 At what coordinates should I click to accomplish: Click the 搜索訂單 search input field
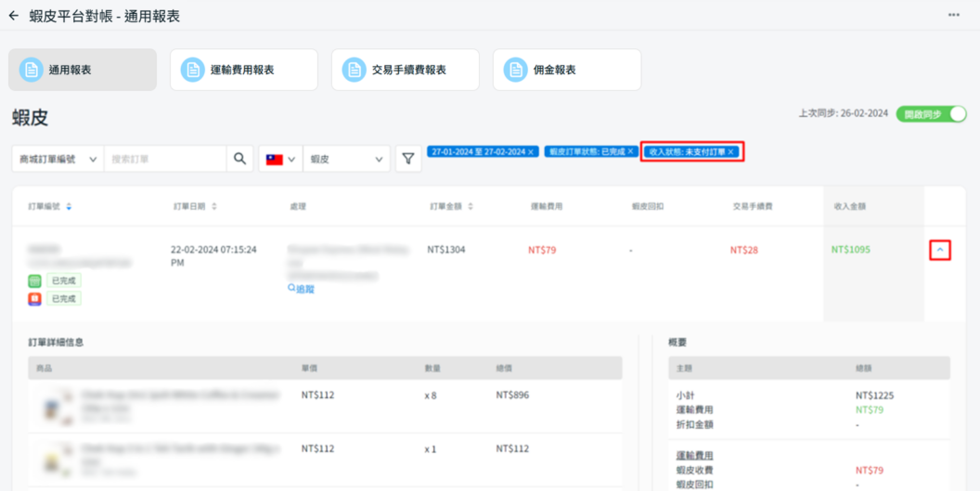[165, 159]
